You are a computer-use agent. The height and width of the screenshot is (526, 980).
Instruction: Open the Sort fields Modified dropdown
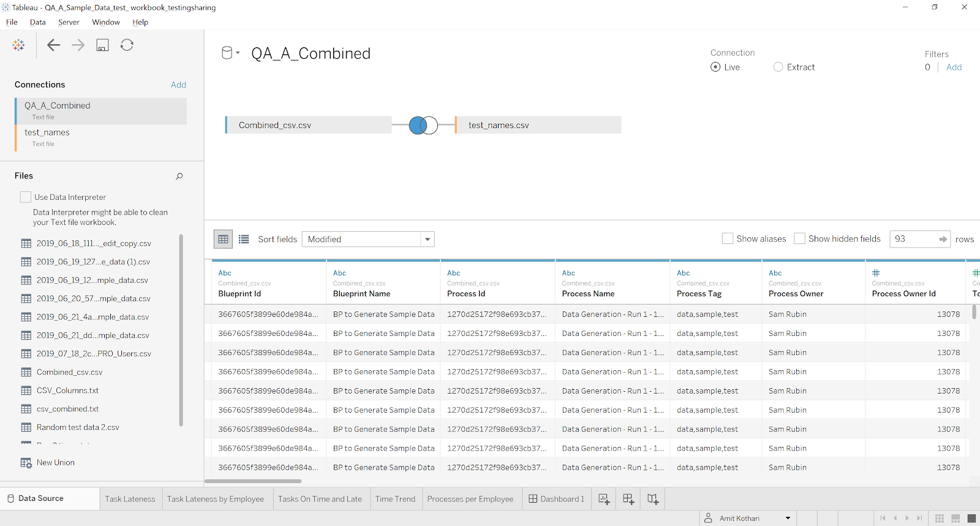point(368,239)
